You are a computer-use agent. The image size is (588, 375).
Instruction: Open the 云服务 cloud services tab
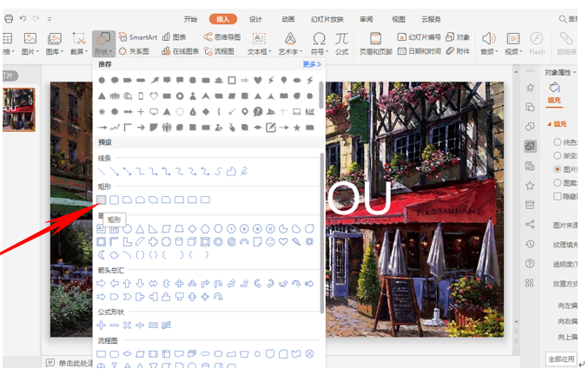431,19
